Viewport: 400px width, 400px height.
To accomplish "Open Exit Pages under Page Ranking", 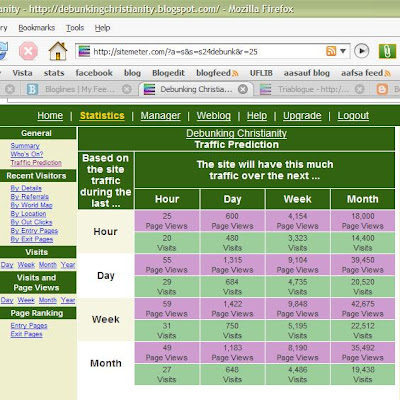I will point(26,334).
